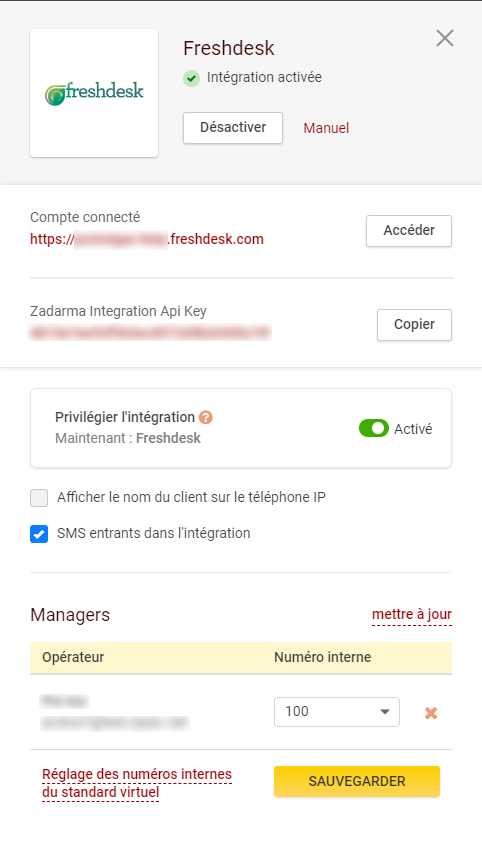Open Réglage des numéros internes link
Image resolution: width=482 pixels, height=854 pixels.
[137, 783]
